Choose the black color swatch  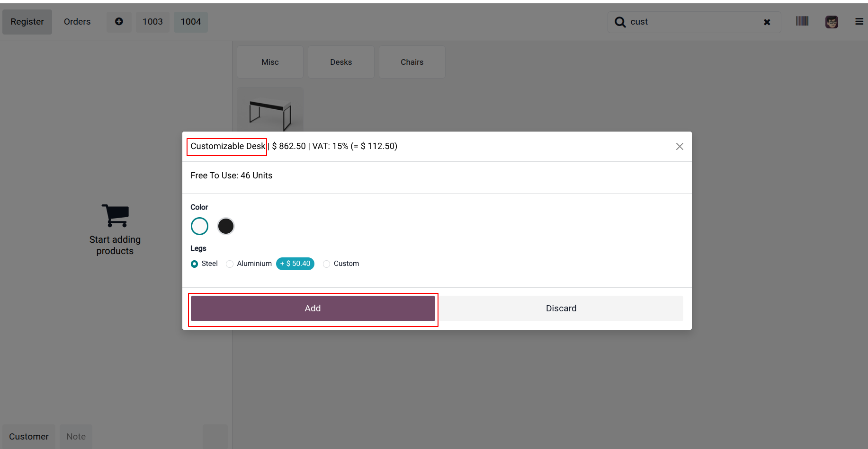pyautogui.click(x=226, y=226)
